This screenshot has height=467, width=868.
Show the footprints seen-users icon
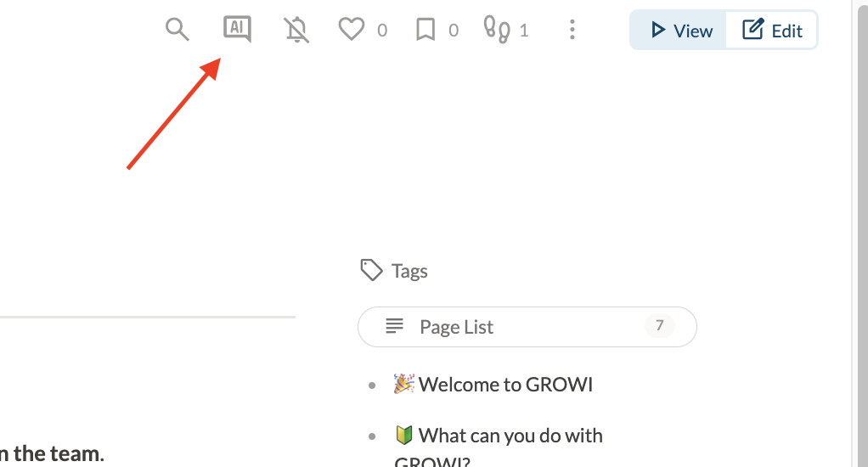pos(497,30)
